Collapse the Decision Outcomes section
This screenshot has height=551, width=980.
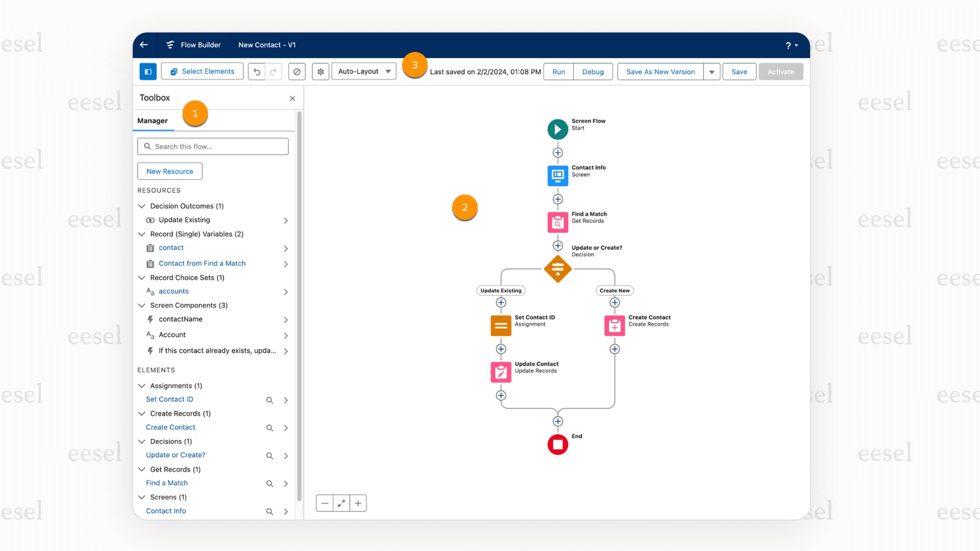pos(141,206)
